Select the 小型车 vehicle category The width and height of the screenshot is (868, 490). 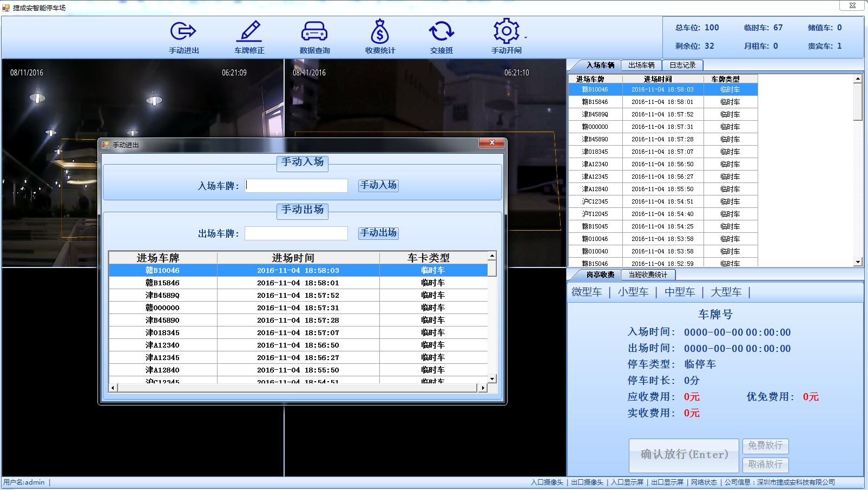632,291
